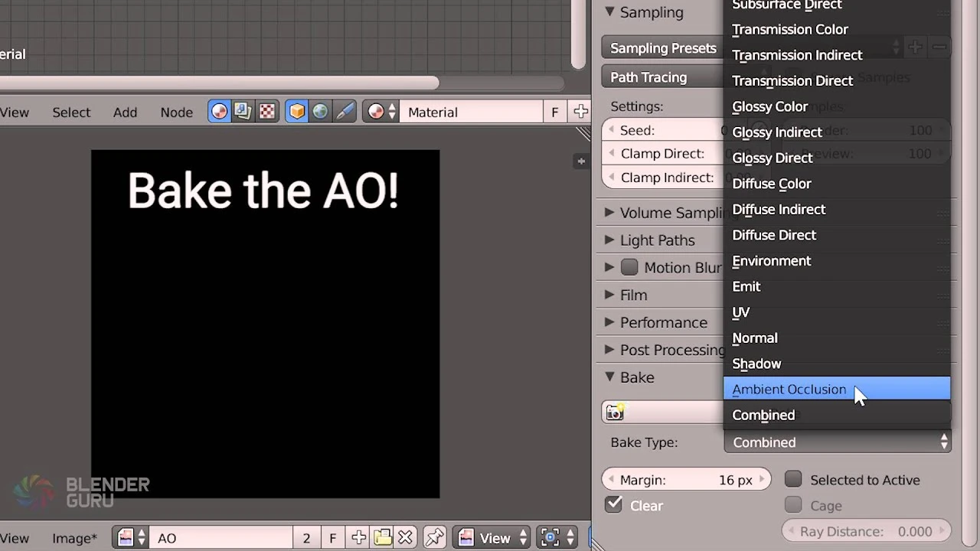Open image file folder icon
The width and height of the screenshot is (980, 551).
[x=383, y=538]
